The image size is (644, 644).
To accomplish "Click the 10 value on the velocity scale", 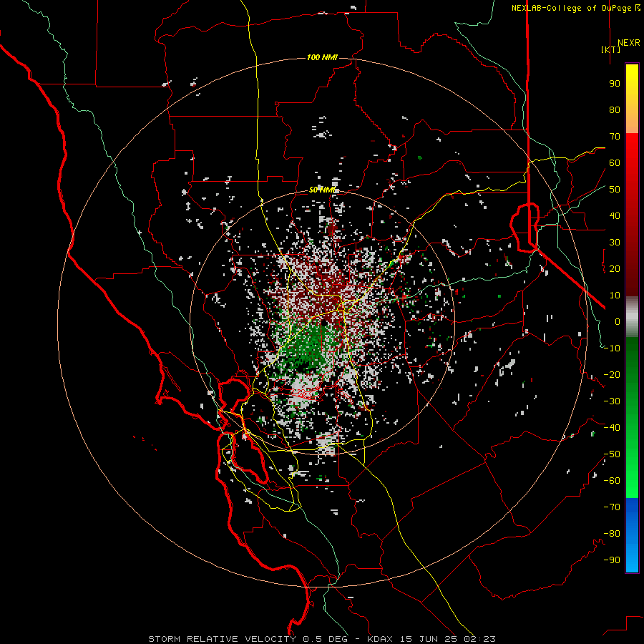I will pyautogui.click(x=615, y=296).
